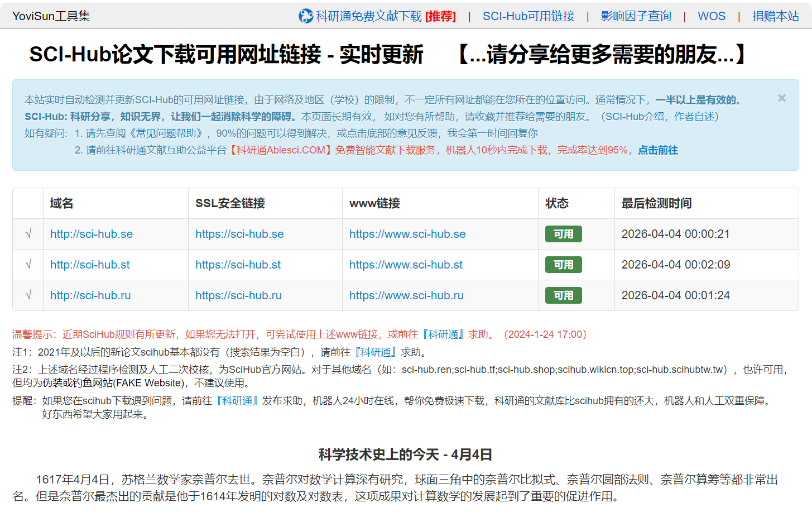Click the green 可用 badge for sci-hub.se
812x517 pixels.
[563, 234]
